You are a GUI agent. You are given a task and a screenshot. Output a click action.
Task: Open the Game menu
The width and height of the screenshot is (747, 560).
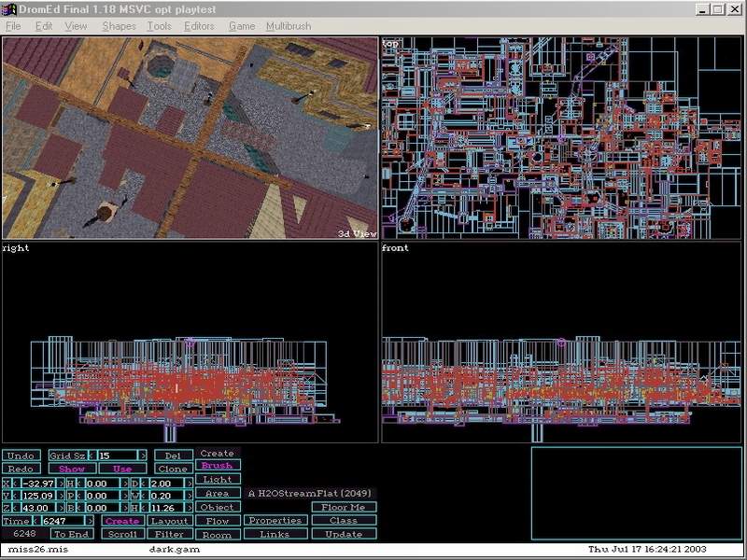(x=242, y=26)
